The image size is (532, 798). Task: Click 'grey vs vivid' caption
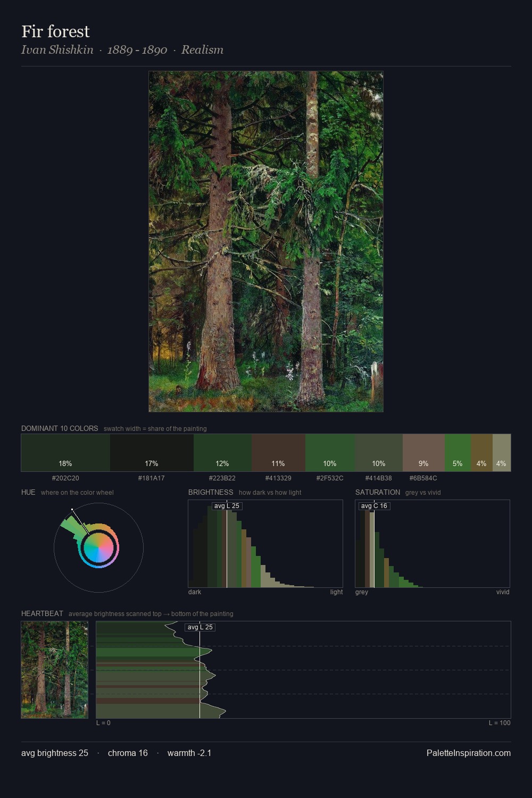[423, 493]
